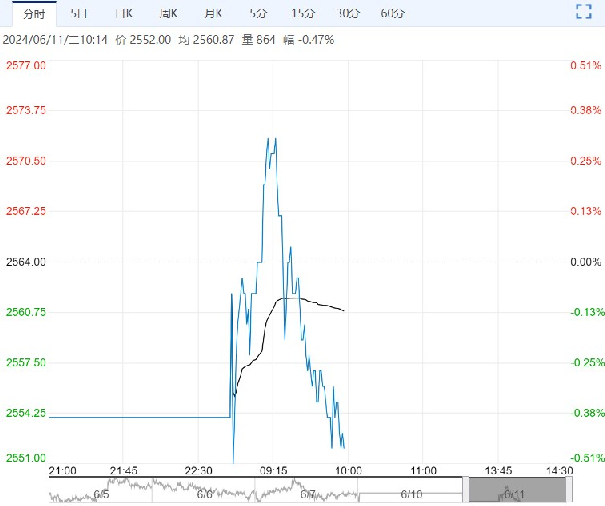Jump to 6/7 in the overview timeline
This screenshot has height=506, width=605.
point(307,494)
